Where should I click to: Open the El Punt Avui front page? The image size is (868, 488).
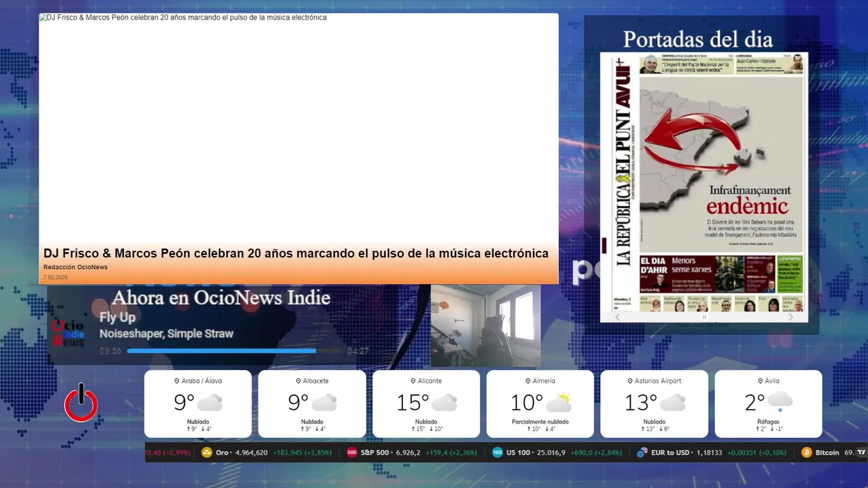pyautogui.click(x=704, y=182)
